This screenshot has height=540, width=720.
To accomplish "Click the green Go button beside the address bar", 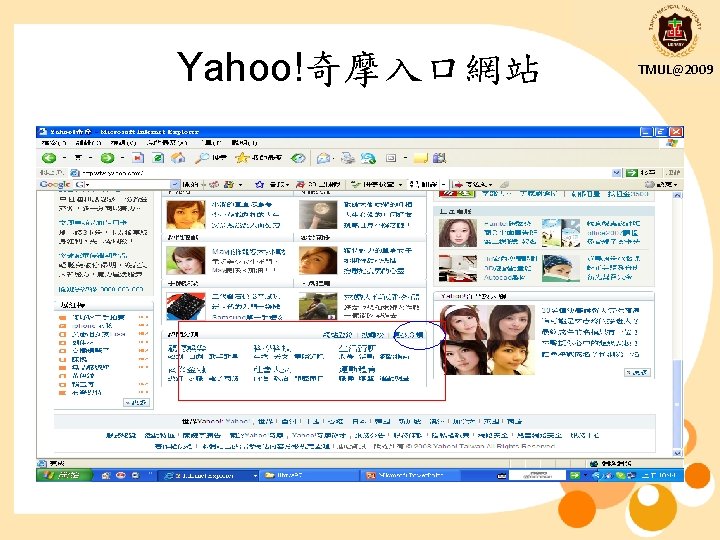I will point(632,173).
